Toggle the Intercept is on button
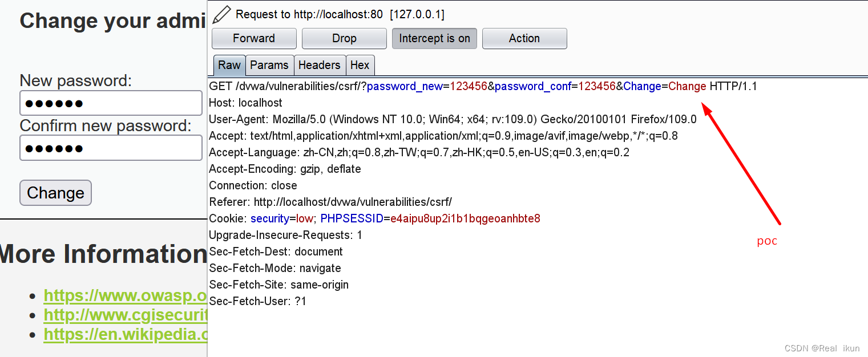 434,38
